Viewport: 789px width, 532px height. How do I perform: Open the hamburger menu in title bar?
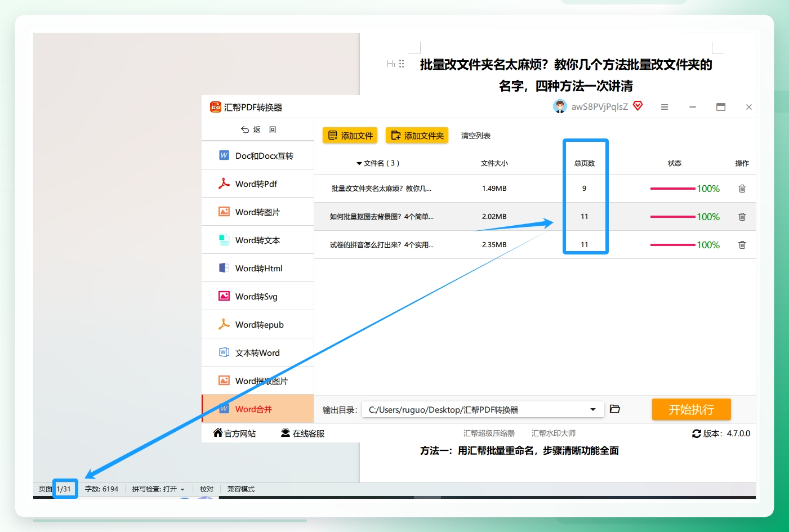click(665, 107)
